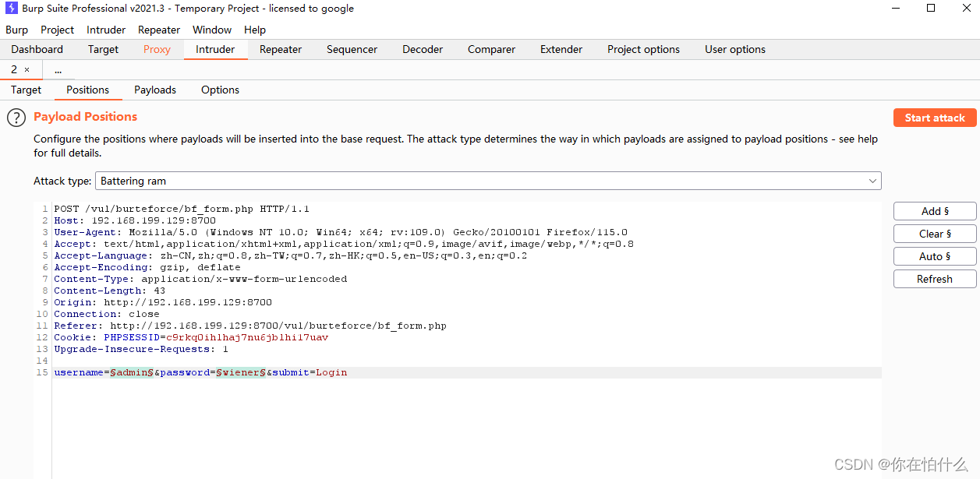Viewport: 980px width, 479px height.
Task: Open the Project options tab
Action: click(643, 49)
